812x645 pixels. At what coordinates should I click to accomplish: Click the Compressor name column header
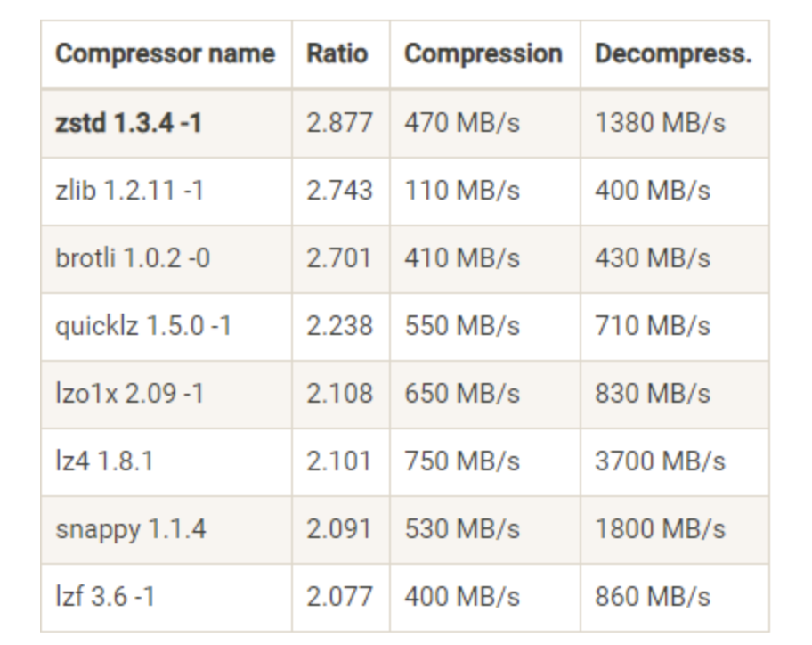166,54
